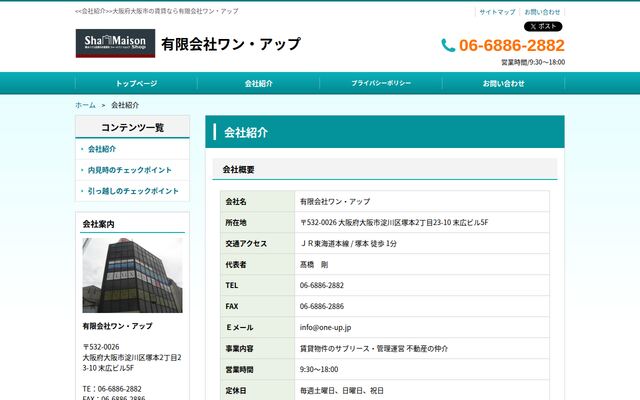Click the TE：06-6886-2882 line in sidebar
The height and width of the screenshot is (400, 640).
[x=112, y=389]
